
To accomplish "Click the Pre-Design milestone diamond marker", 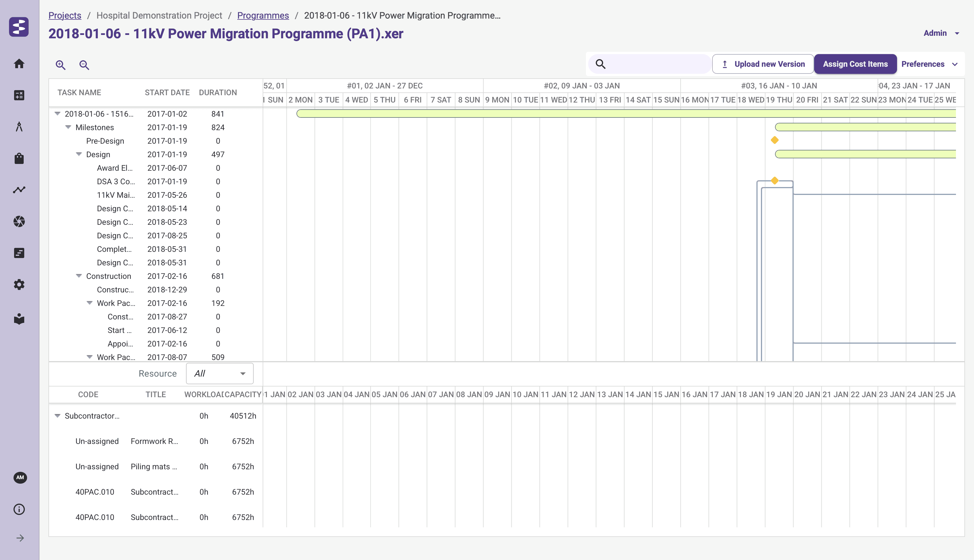I will click(775, 140).
